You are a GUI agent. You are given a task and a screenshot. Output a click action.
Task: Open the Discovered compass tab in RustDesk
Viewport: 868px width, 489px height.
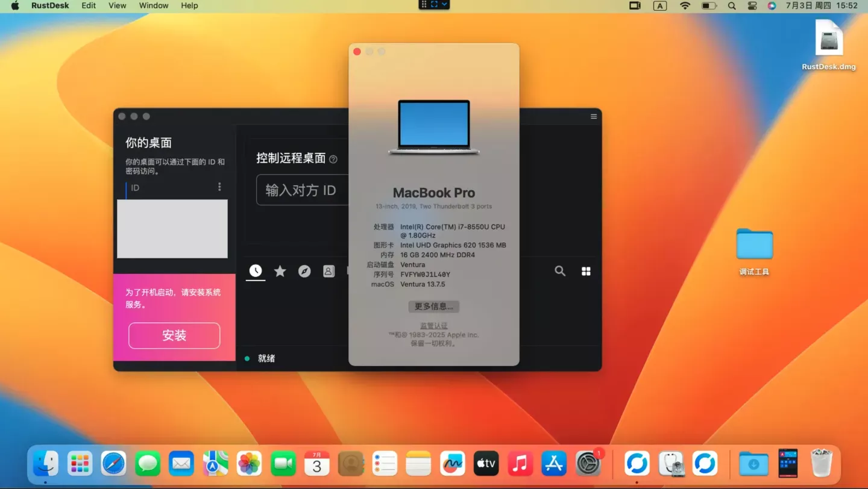point(304,271)
